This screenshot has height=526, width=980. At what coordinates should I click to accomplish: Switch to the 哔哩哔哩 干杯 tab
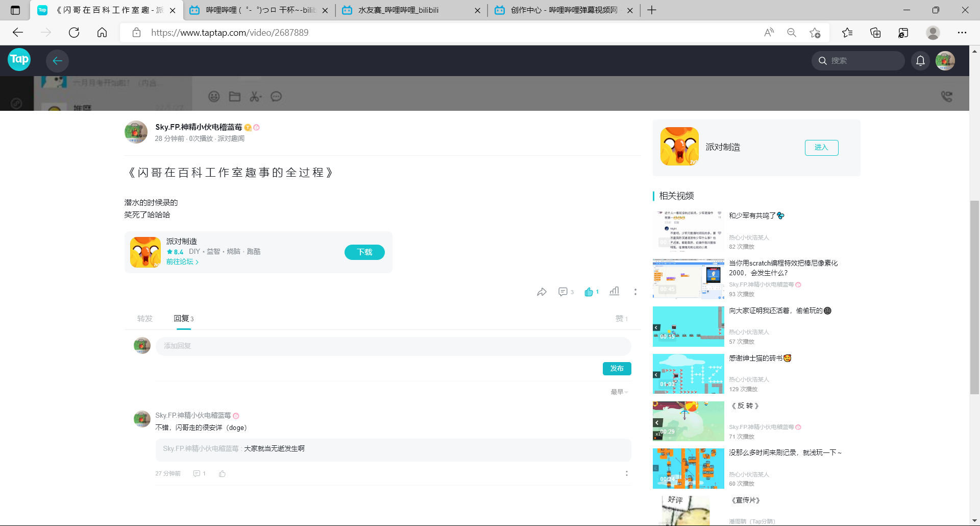point(259,10)
